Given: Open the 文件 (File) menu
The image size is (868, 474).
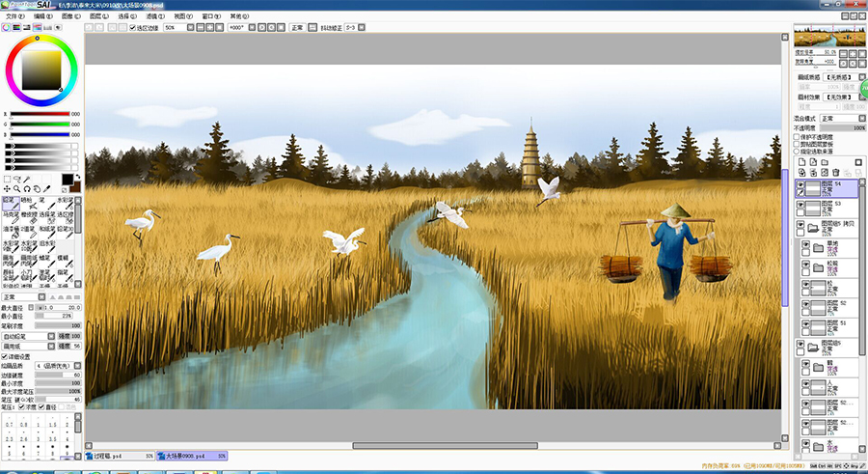Looking at the screenshot, I should 14,16.
